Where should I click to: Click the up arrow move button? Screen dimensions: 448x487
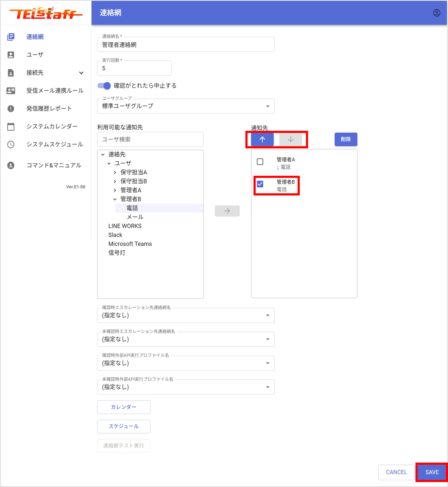tap(262, 139)
